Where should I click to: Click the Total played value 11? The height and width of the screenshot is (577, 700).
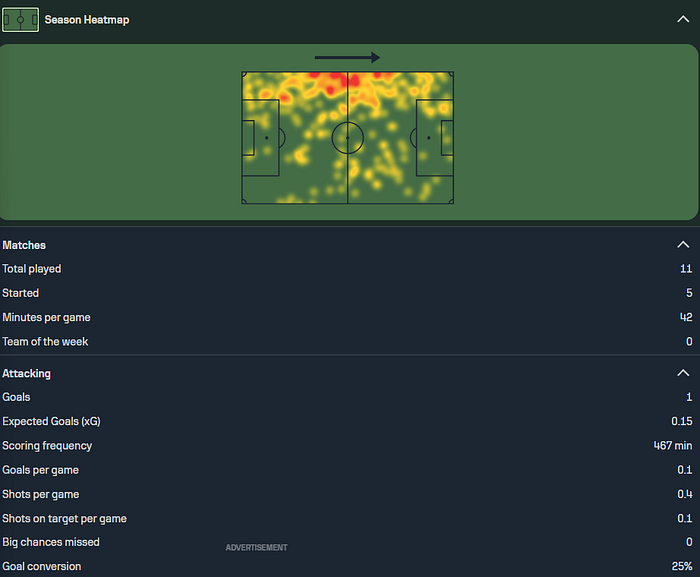(686, 269)
